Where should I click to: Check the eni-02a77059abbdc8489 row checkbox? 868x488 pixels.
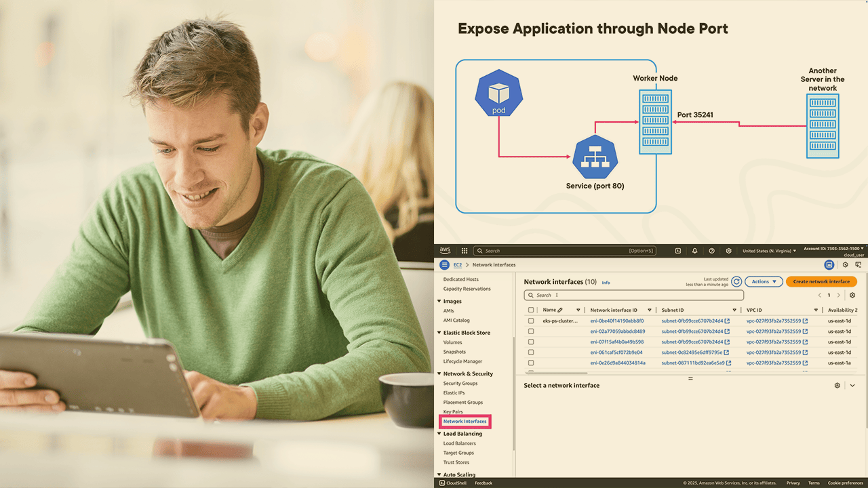pos(531,331)
